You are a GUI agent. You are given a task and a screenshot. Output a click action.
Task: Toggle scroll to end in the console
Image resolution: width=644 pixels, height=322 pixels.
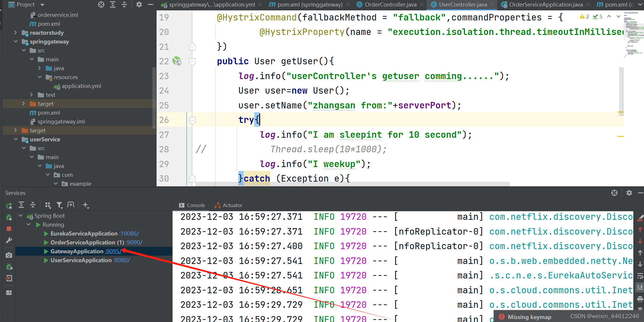pos(640,287)
